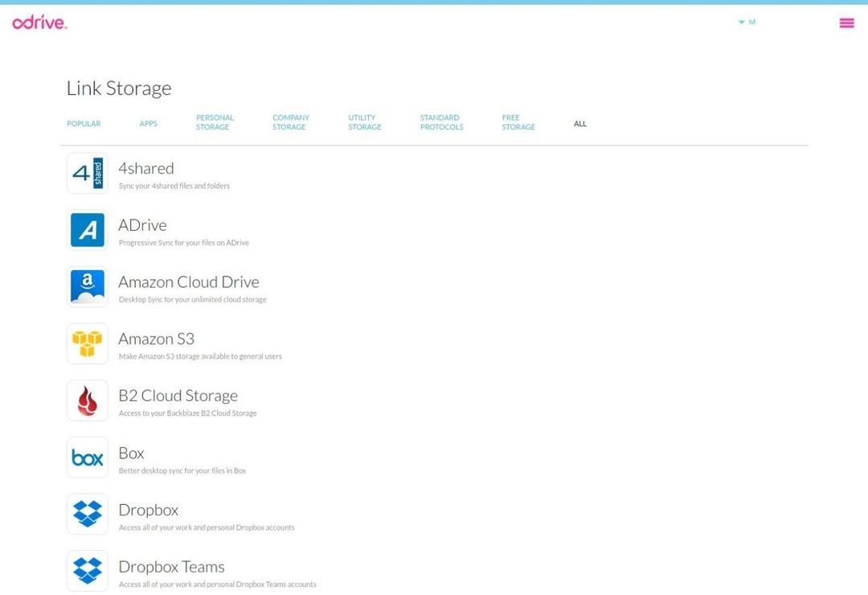Image resolution: width=868 pixels, height=595 pixels.
Task: Switch to the All tab
Action: [580, 124]
